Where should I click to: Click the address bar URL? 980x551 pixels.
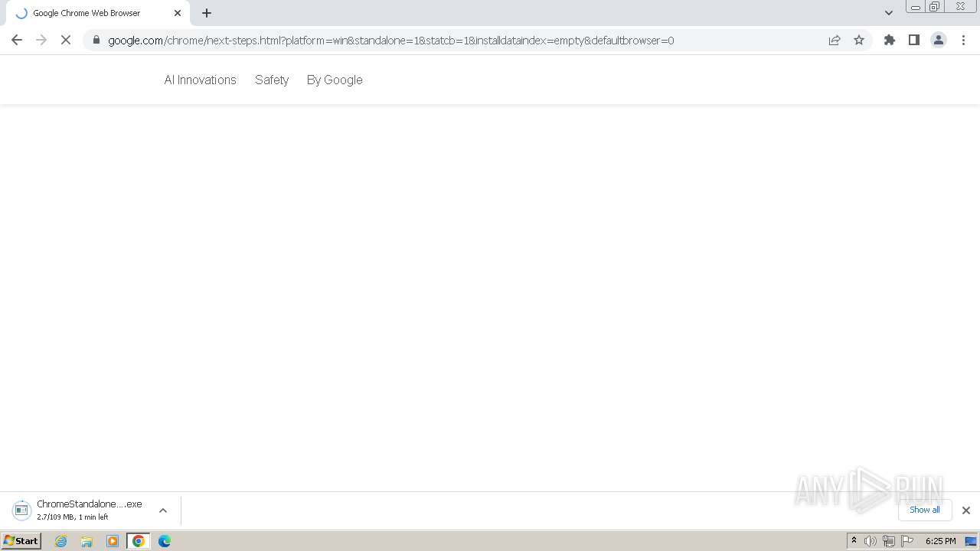click(390, 41)
